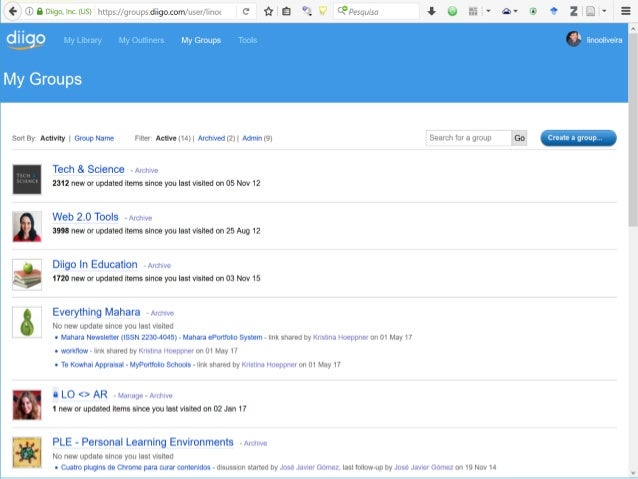Open LO <> AR group
The image size is (638, 479).
[x=84, y=395]
